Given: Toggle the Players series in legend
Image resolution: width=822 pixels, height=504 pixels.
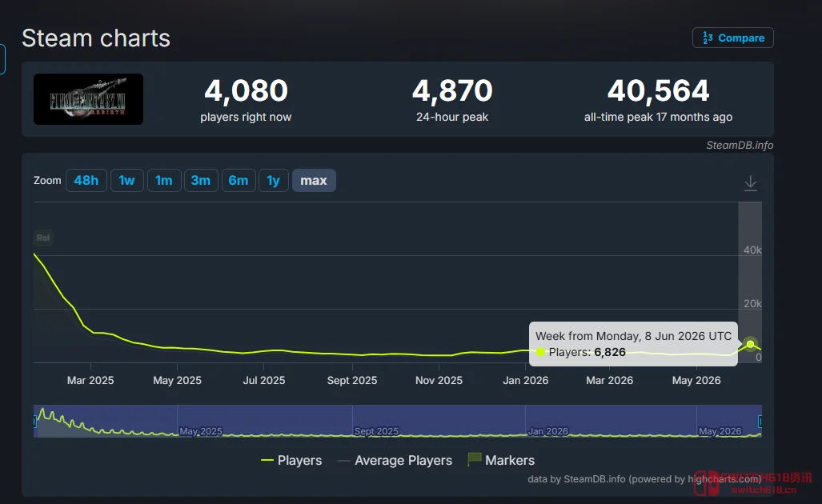Looking at the screenshot, I should click(x=291, y=460).
